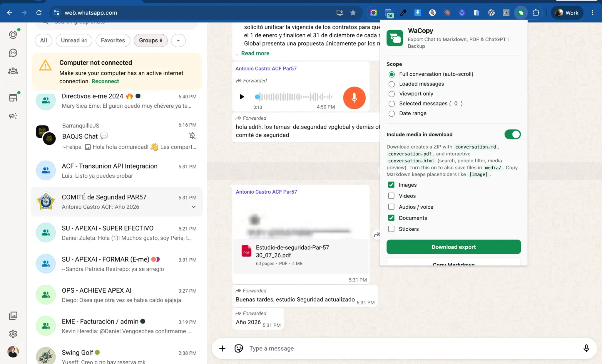
Task: Open the ChatGPT extension icon
Action: point(491,13)
